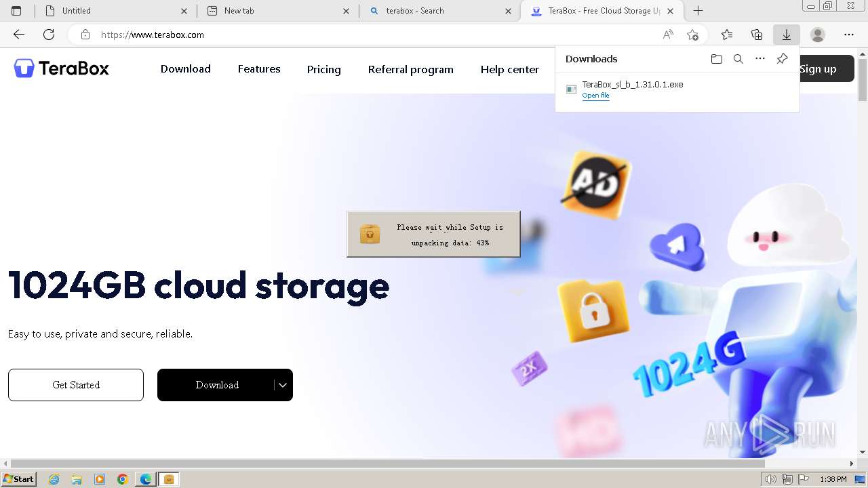This screenshot has height=488, width=868.
Task: Launch Internet Explorer from taskbar
Action: pyautogui.click(x=54, y=479)
